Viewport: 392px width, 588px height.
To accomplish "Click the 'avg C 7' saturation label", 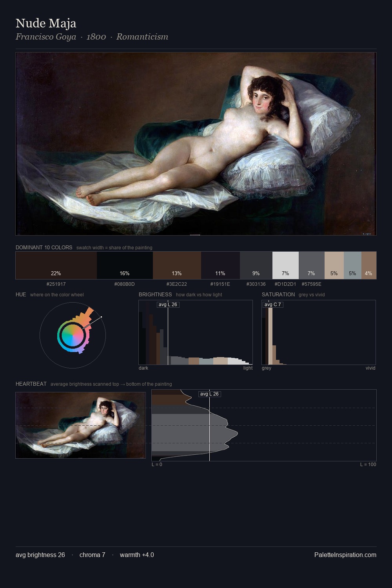I will [x=272, y=305].
